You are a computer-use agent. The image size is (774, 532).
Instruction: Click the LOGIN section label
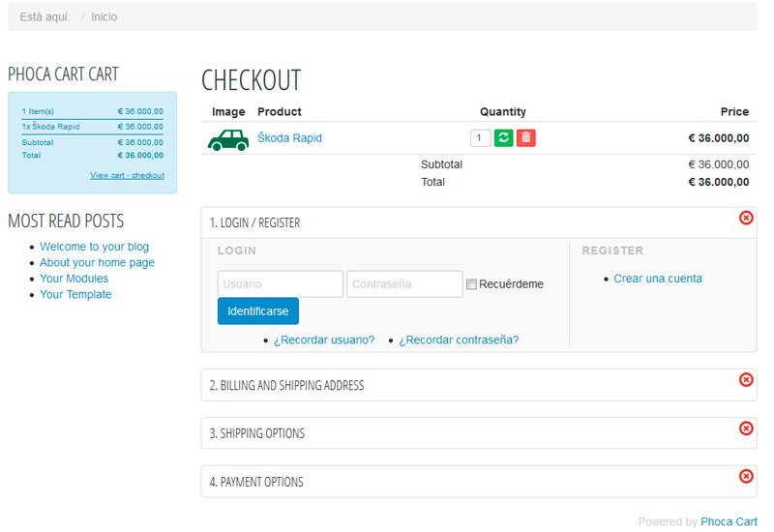click(x=237, y=251)
